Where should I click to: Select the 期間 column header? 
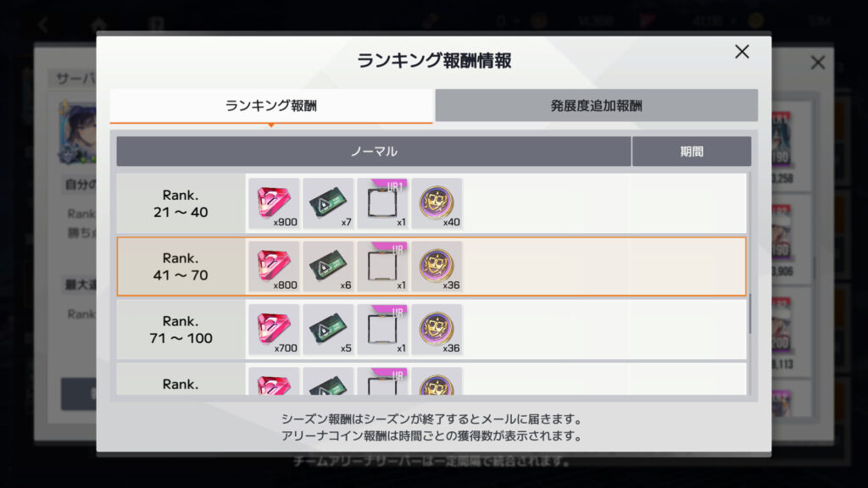pos(691,152)
